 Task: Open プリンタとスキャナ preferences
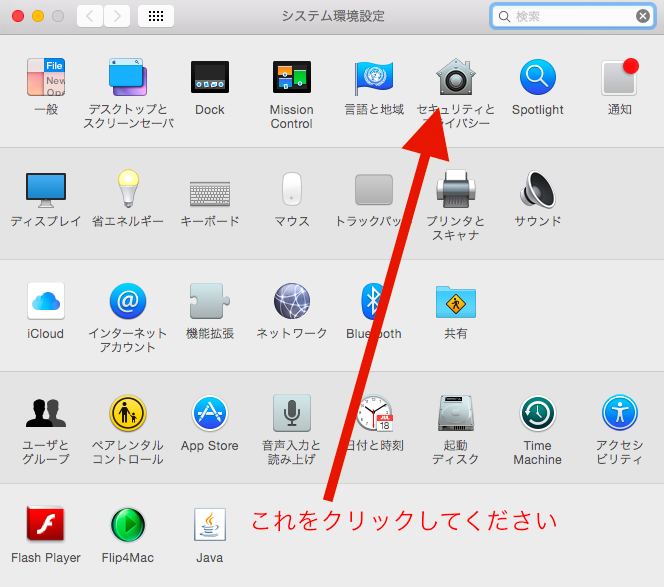[x=456, y=188]
